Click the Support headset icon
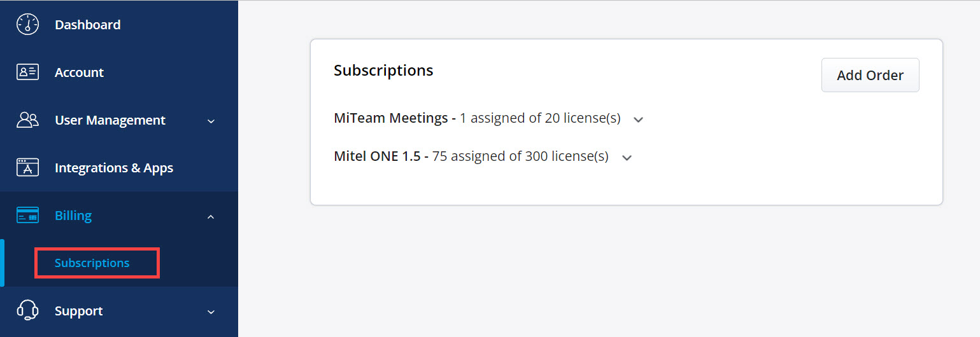The image size is (980, 337). coord(27,310)
